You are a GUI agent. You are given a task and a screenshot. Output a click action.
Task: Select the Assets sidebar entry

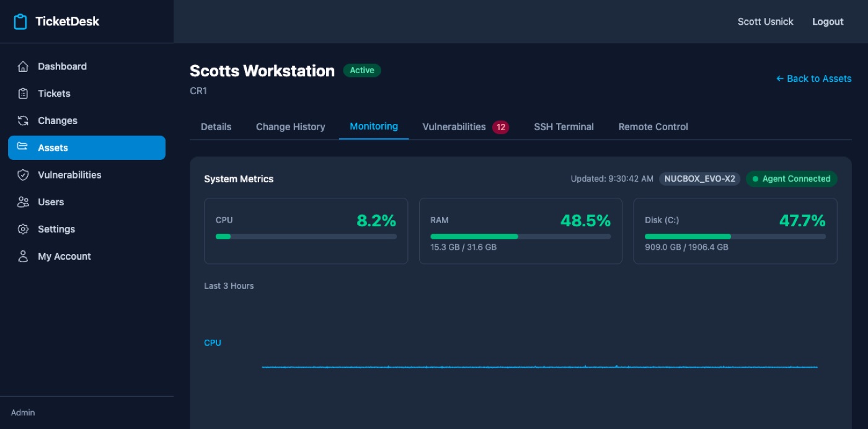tap(87, 148)
